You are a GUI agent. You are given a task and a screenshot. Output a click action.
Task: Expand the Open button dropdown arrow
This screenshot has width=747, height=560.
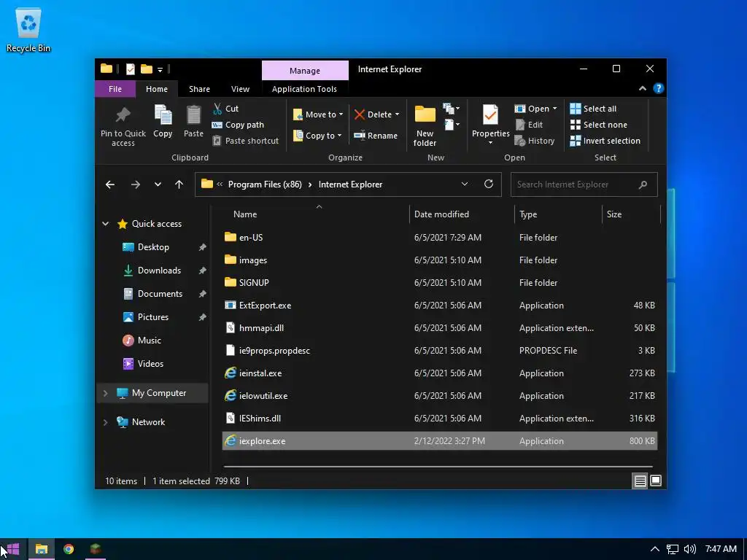554,109
